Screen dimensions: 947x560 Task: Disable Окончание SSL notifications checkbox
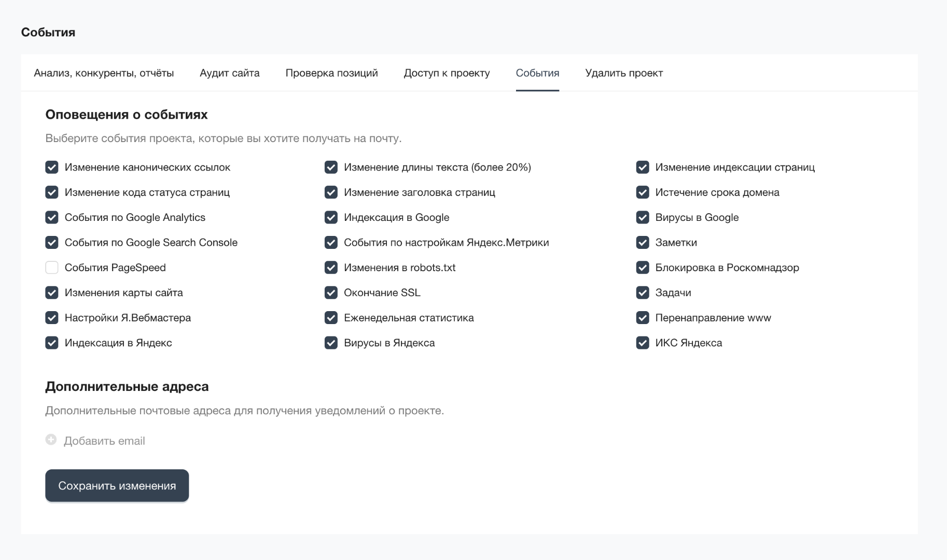(331, 293)
